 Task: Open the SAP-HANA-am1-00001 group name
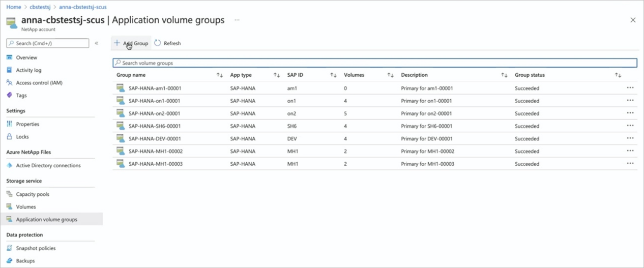155,88
